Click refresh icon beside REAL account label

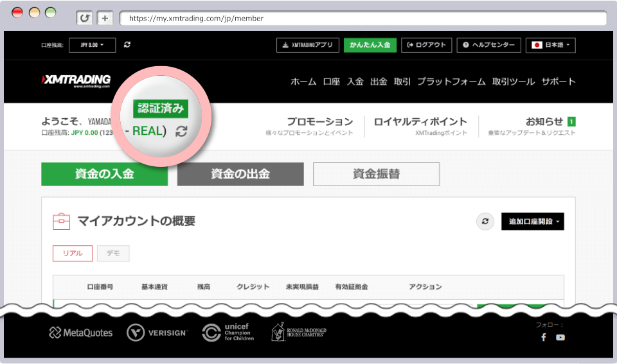tap(181, 131)
